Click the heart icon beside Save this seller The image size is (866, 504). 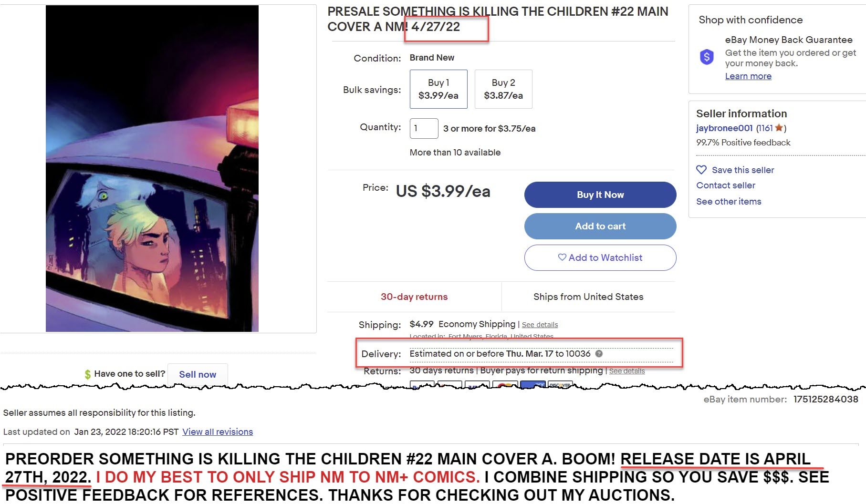pos(701,170)
